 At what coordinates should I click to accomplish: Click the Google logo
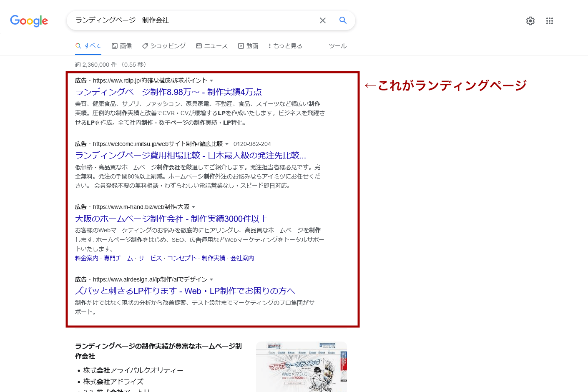tap(29, 20)
